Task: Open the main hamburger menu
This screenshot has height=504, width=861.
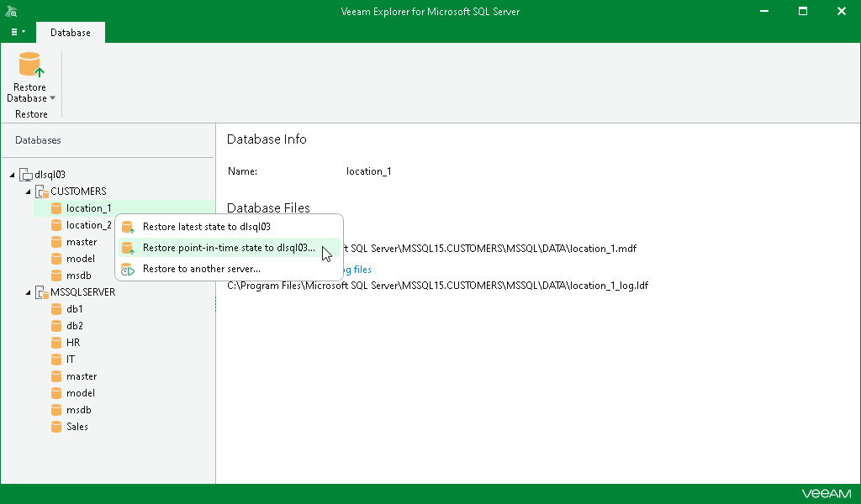Action: pos(18,32)
